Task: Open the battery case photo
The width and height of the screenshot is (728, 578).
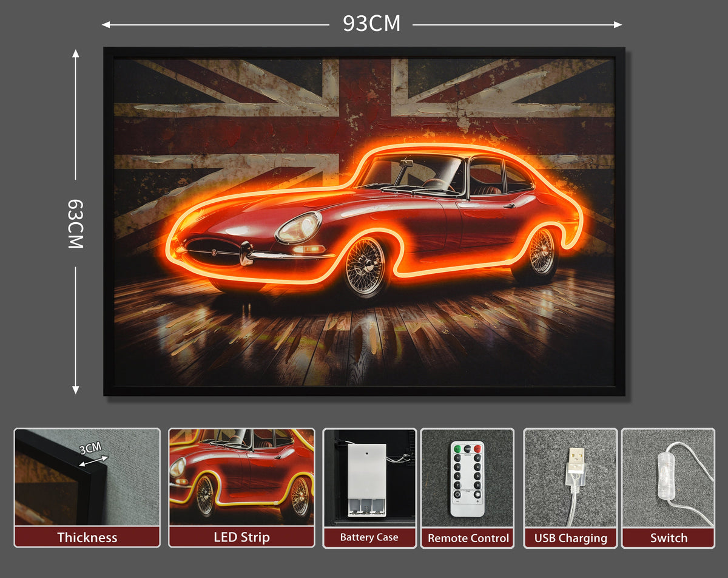Action: coord(369,477)
